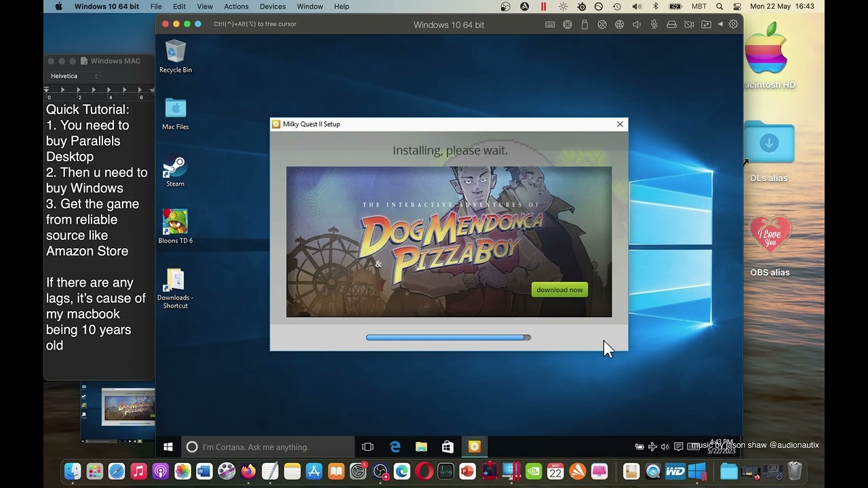This screenshot has height=488, width=868.
Task: Open the Mac Files folder icon
Action: pyautogui.click(x=176, y=114)
